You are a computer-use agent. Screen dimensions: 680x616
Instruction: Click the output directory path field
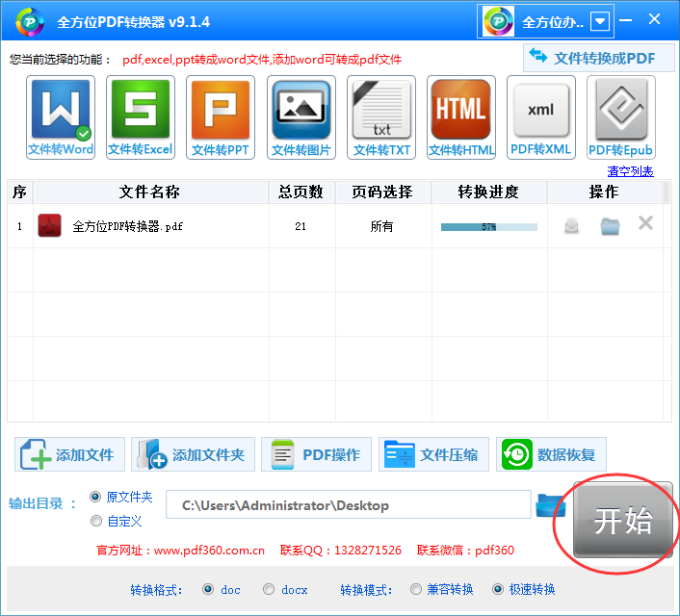(349, 504)
